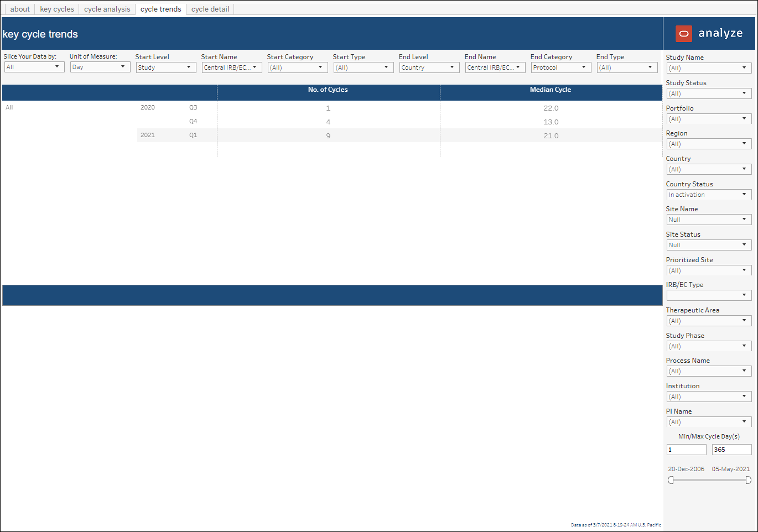Viewport: 758px width, 532px height.
Task: Open the Country filter dropdown
Action: tap(709, 169)
